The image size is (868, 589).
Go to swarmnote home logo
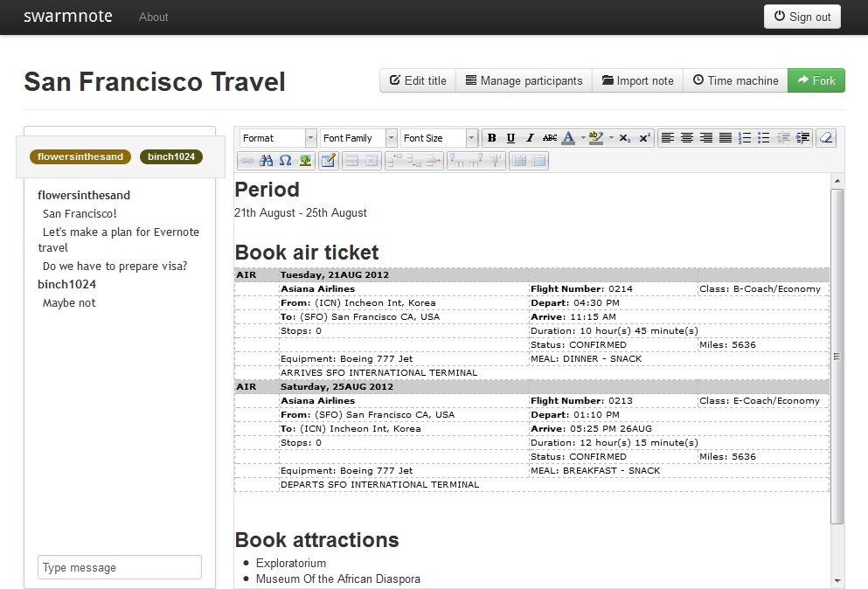pyautogui.click(x=68, y=16)
